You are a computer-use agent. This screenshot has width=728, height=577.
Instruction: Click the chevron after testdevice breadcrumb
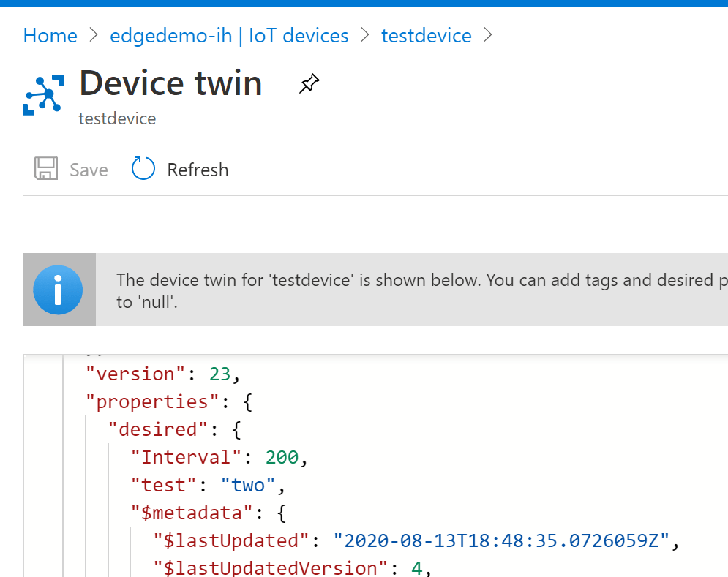(489, 35)
